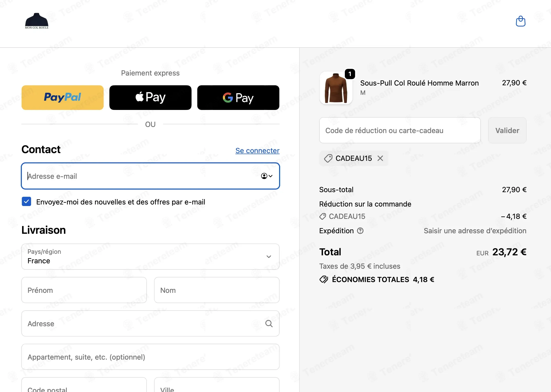Click the product name Sous-Pull Col Roulé Homme Marron
This screenshot has height=392, width=551.
(x=419, y=83)
